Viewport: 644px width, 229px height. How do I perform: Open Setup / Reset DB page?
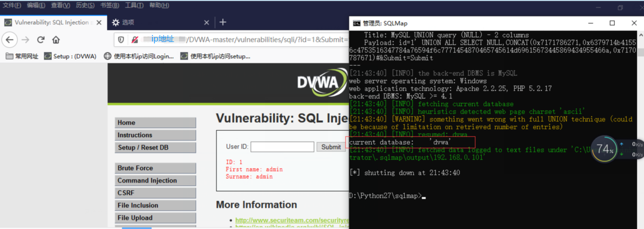[x=155, y=148]
